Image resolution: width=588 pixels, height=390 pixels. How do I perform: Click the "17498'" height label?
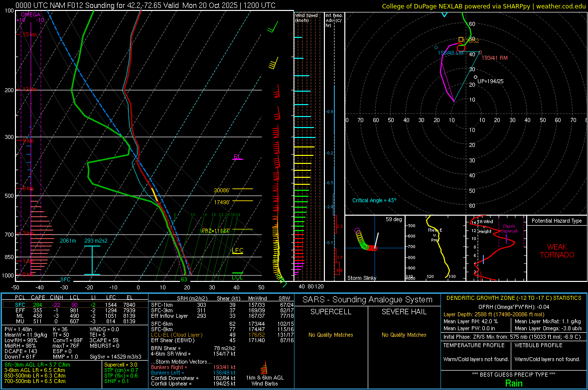[x=222, y=202]
